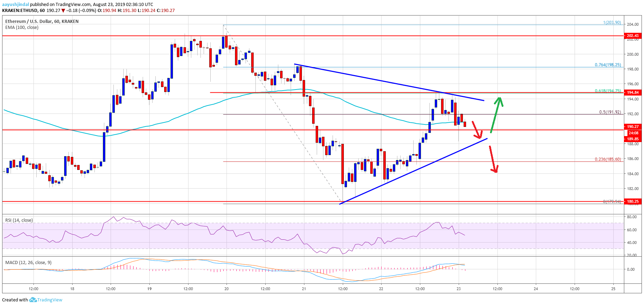Click the 182.00 price axis tick
Image resolution: width=644 pixels, height=306 pixels.
(633, 189)
